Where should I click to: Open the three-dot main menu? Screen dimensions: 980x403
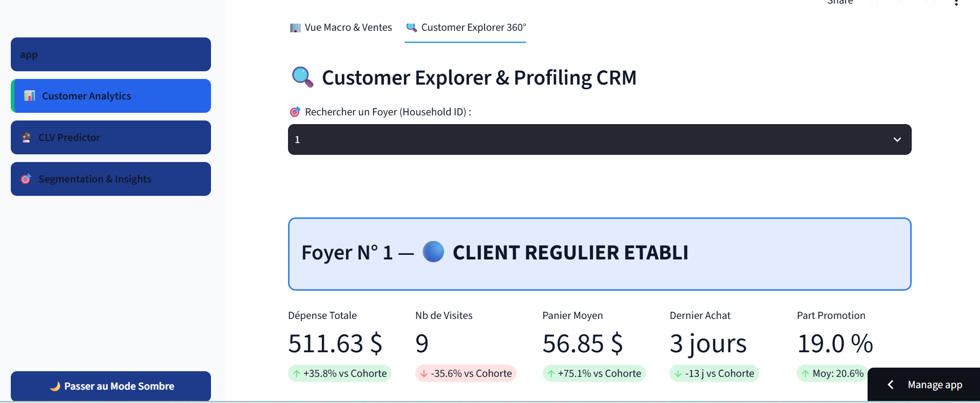pyautogui.click(x=956, y=3)
